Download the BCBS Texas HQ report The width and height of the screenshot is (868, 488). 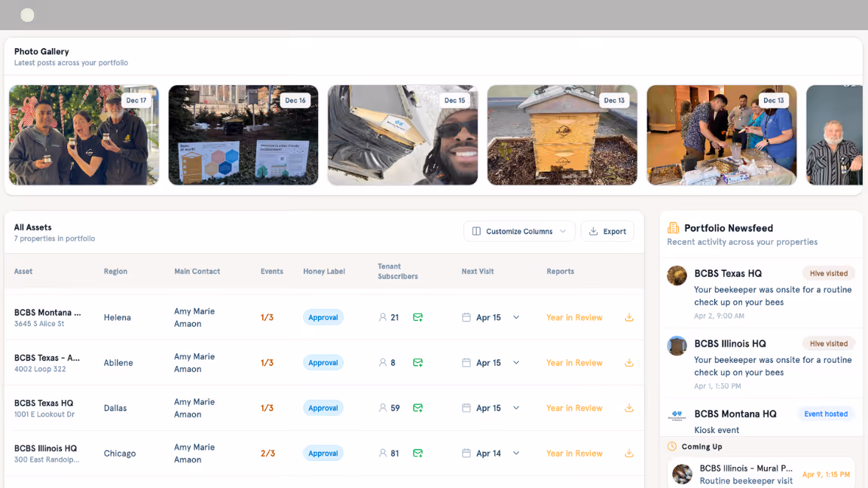click(x=629, y=408)
